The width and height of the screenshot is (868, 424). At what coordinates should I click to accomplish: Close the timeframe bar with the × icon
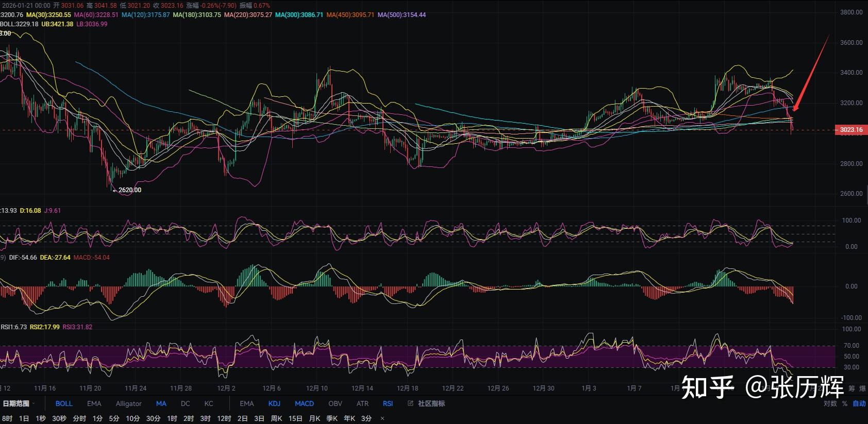382,418
